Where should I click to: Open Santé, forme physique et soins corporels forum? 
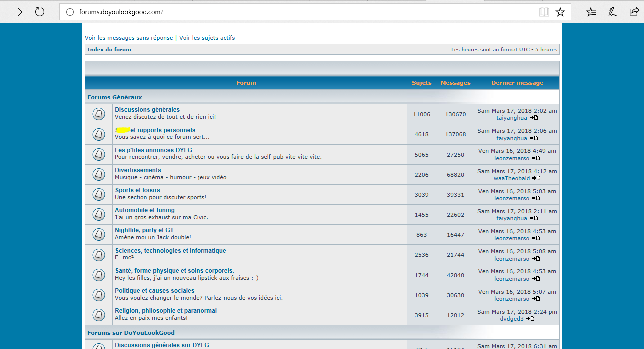pyautogui.click(x=174, y=271)
